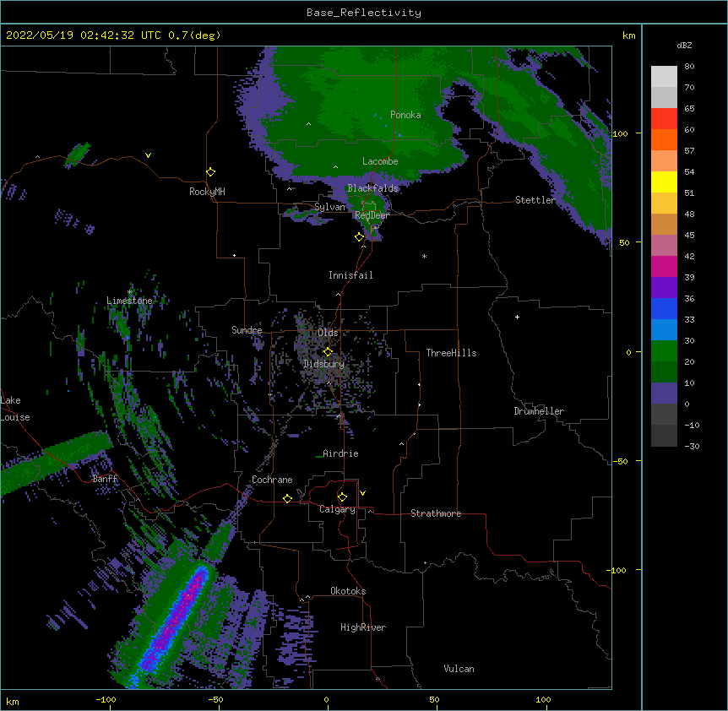Click the dBZ legend heading

684,45
